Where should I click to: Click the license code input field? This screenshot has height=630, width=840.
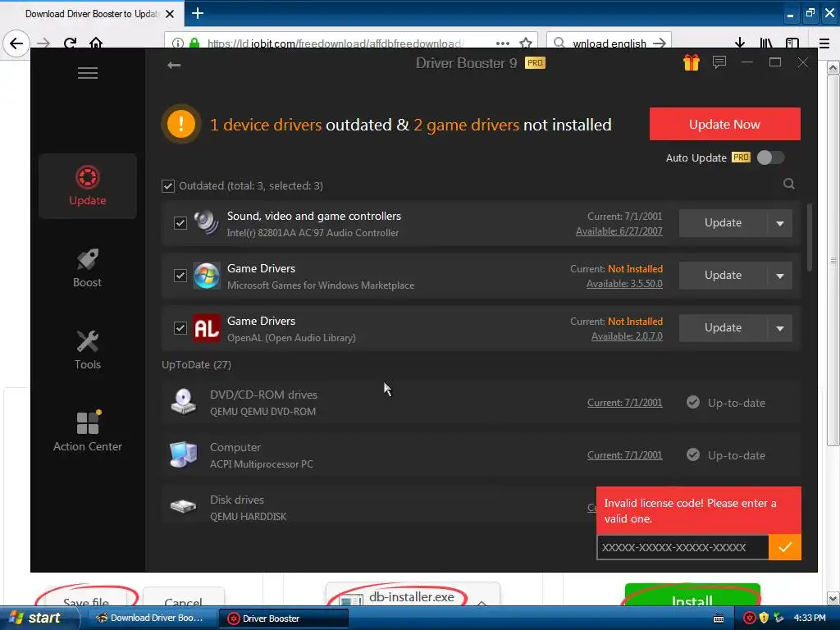(x=682, y=547)
